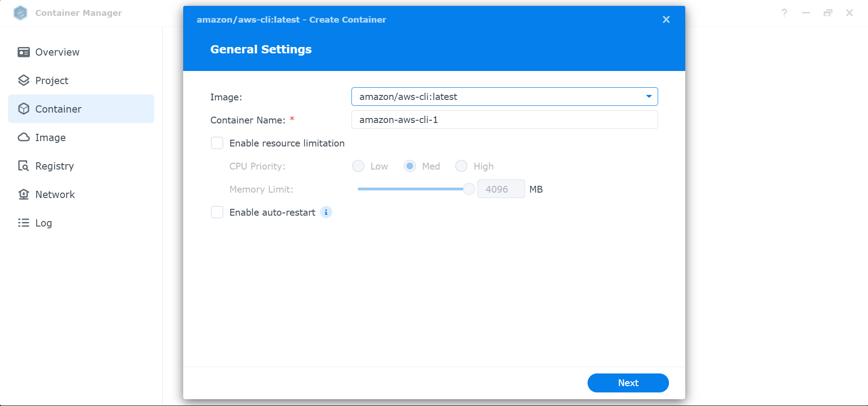Click the Project layers icon in sidebar

point(24,80)
